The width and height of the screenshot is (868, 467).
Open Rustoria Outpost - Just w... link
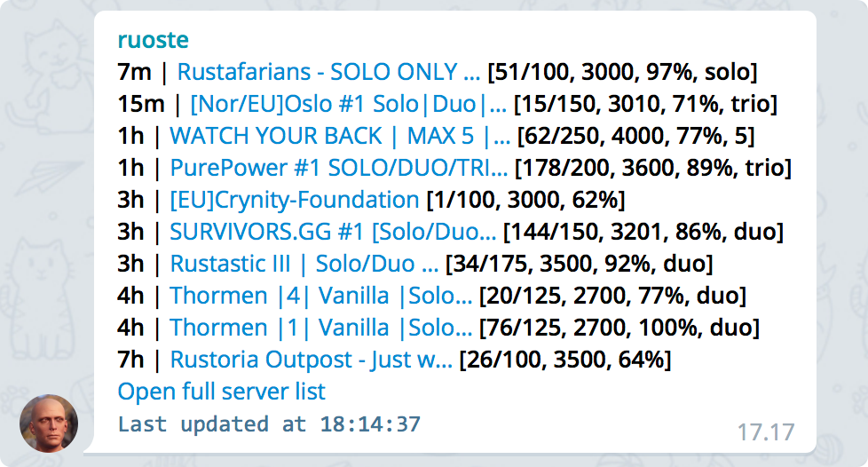coord(311,360)
